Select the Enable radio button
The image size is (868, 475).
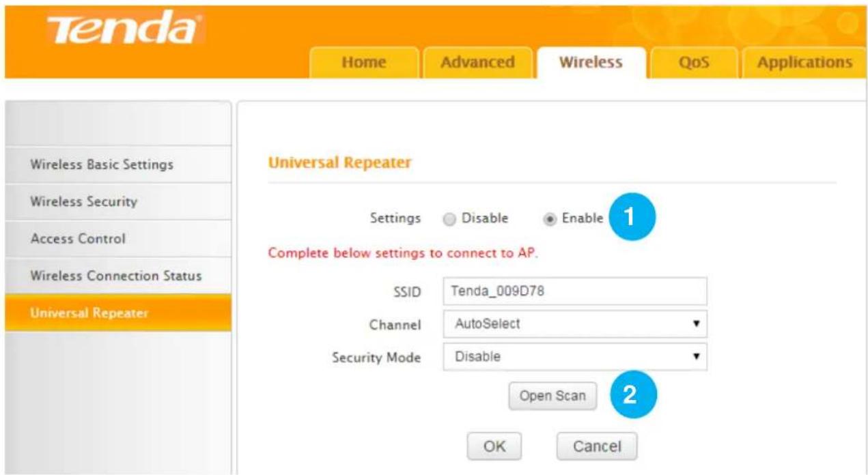548,219
